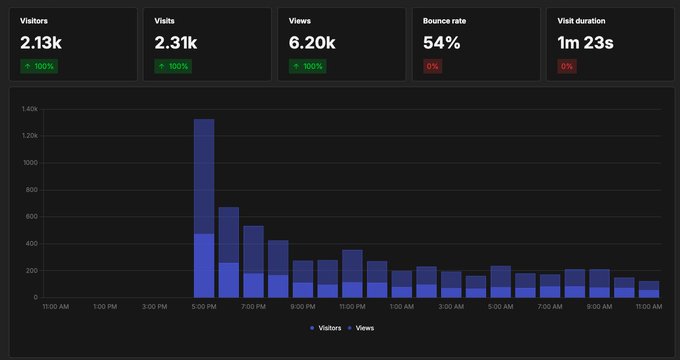This screenshot has width=680, height=360.
Task: Click the Visitors metric card
Action: click(x=73, y=44)
